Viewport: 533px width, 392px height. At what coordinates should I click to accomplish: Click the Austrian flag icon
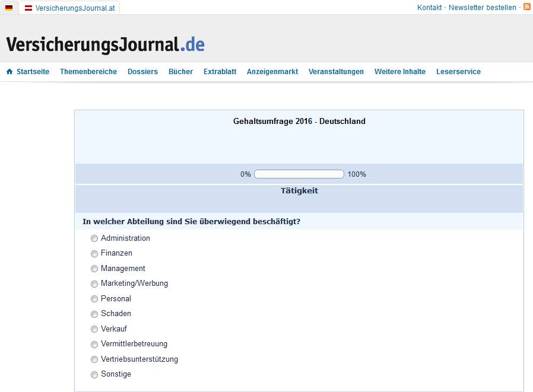[x=28, y=8]
